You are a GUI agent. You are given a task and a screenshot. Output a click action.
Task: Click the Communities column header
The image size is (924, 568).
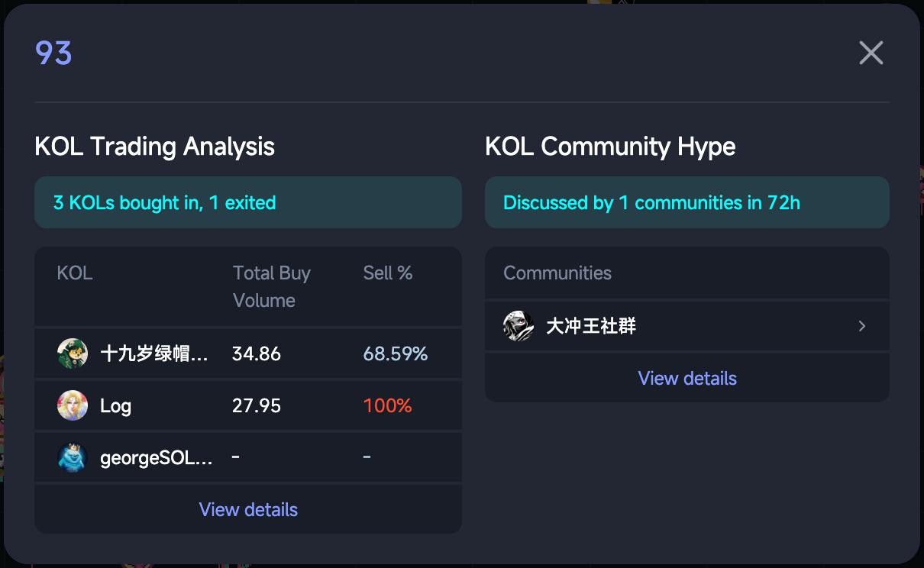[557, 273]
